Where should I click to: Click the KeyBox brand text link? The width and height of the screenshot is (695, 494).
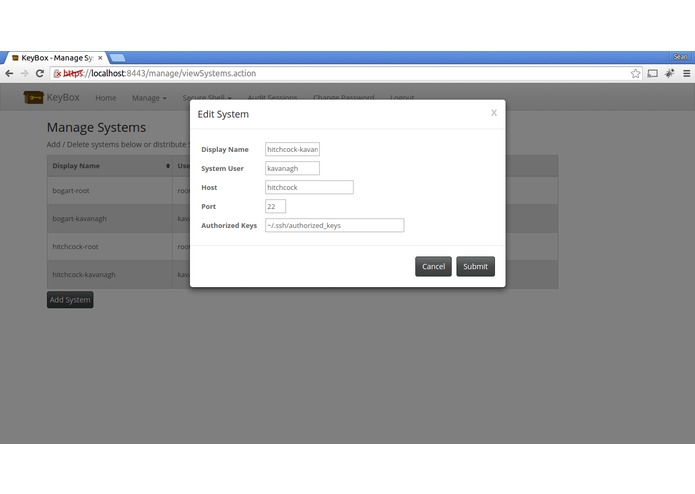tap(63, 97)
